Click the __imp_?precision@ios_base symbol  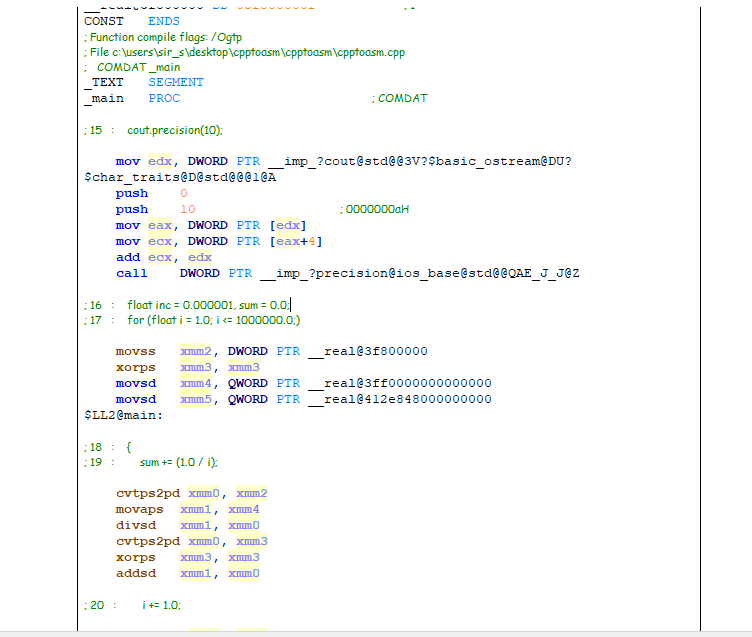click(420, 273)
